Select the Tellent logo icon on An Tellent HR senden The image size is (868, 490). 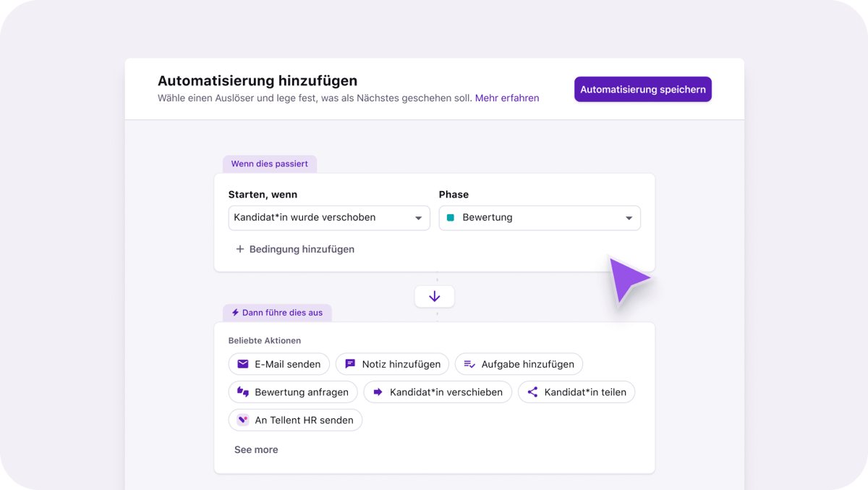243,420
